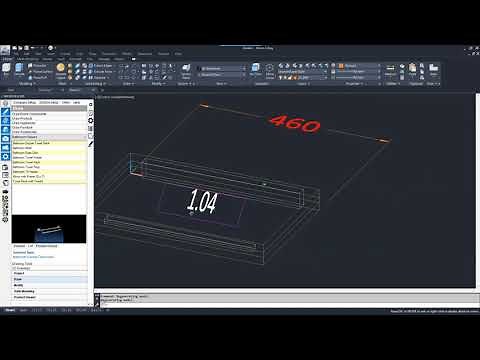Open the Dimension menu
This screenshot has width=480, height=360.
coord(109,54)
